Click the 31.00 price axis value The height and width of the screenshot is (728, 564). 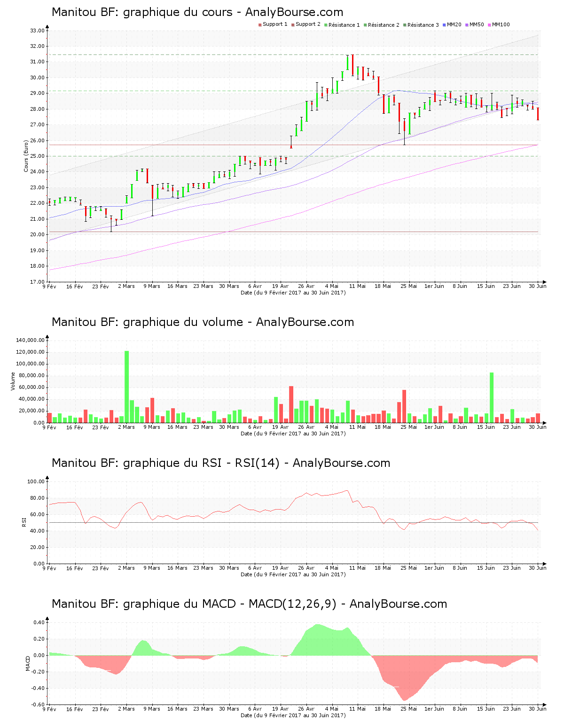click(x=37, y=62)
